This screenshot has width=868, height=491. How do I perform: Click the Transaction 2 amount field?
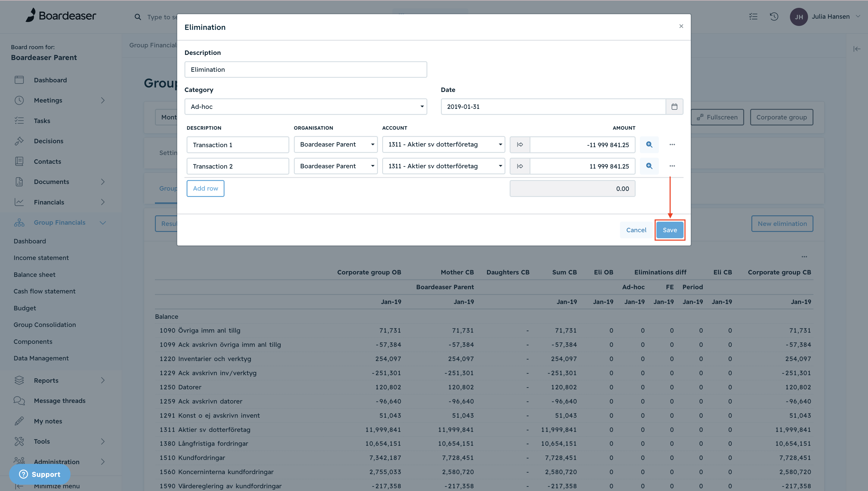[583, 166]
